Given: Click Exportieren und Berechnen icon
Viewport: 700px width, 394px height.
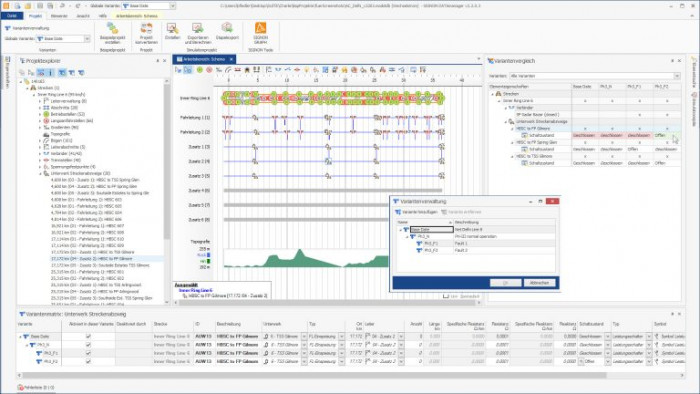Looking at the screenshot, I should pos(198,33).
